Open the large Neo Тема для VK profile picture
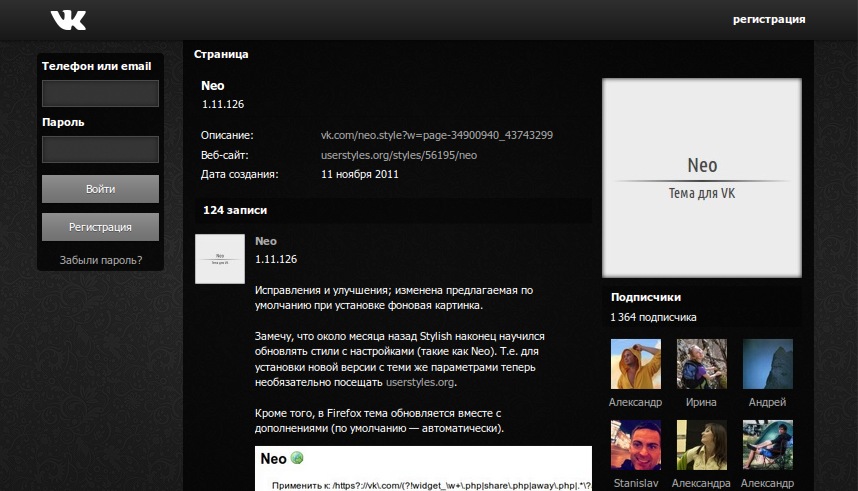Viewport: 858px width, 491px height. click(702, 178)
